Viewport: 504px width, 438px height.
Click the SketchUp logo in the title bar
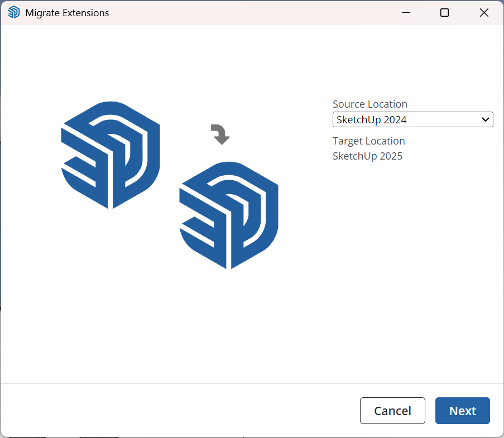tap(14, 12)
